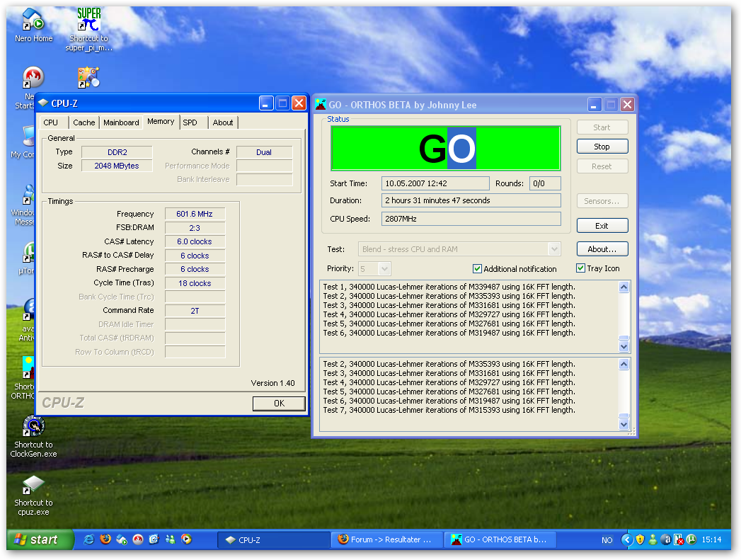
Task: Click the Rounds field showing 0/0
Action: click(x=545, y=183)
